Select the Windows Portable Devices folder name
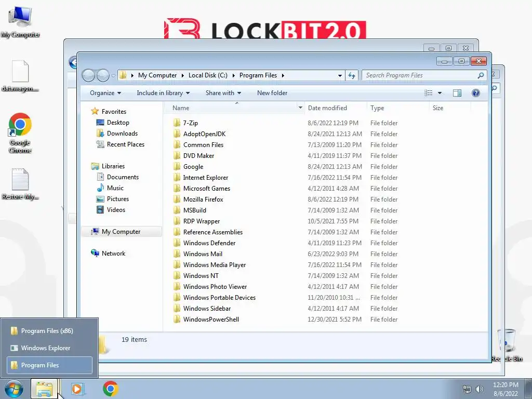Screen dimensions: 532x399 (x=219, y=298)
